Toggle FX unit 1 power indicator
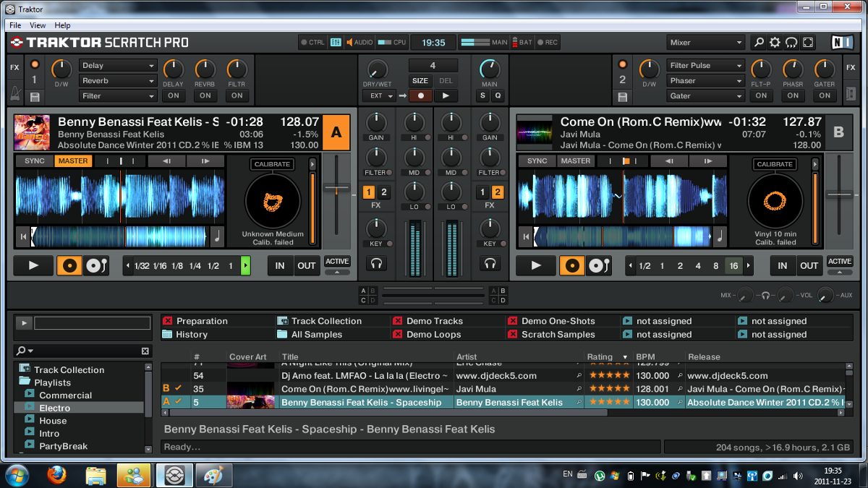This screenshot has width=868, height=488. coord(34,65)
